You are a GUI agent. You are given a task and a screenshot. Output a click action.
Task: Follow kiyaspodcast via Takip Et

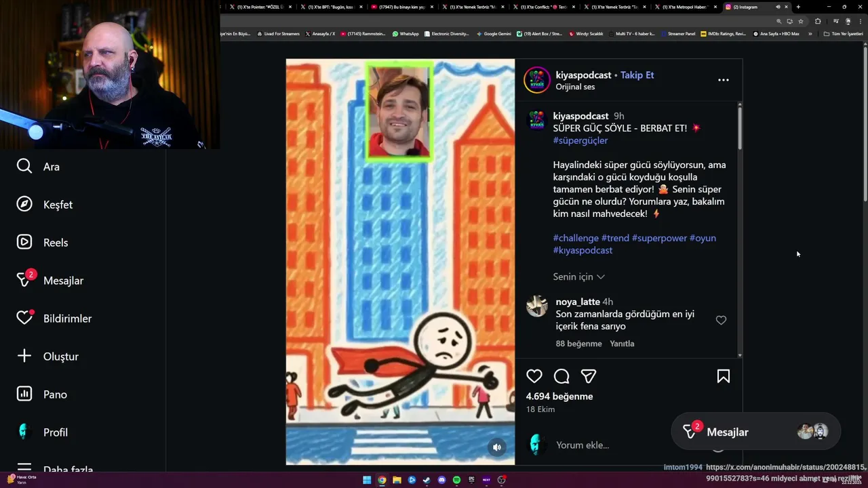637,75
